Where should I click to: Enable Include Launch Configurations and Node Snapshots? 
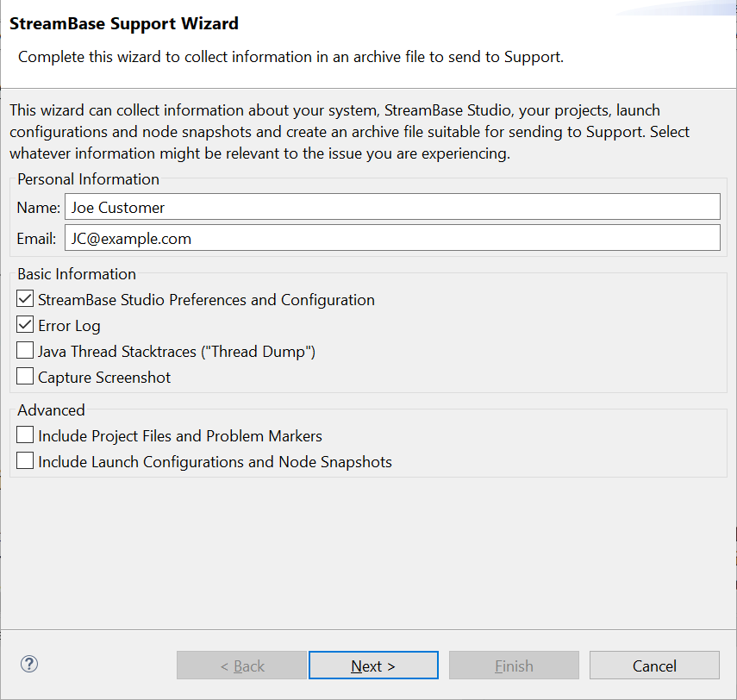point(25,461)
